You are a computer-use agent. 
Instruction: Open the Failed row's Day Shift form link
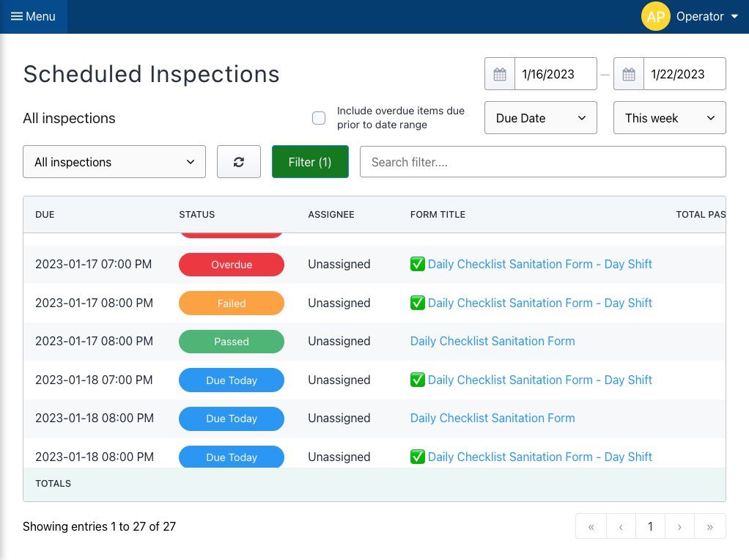tap(540, 303)
